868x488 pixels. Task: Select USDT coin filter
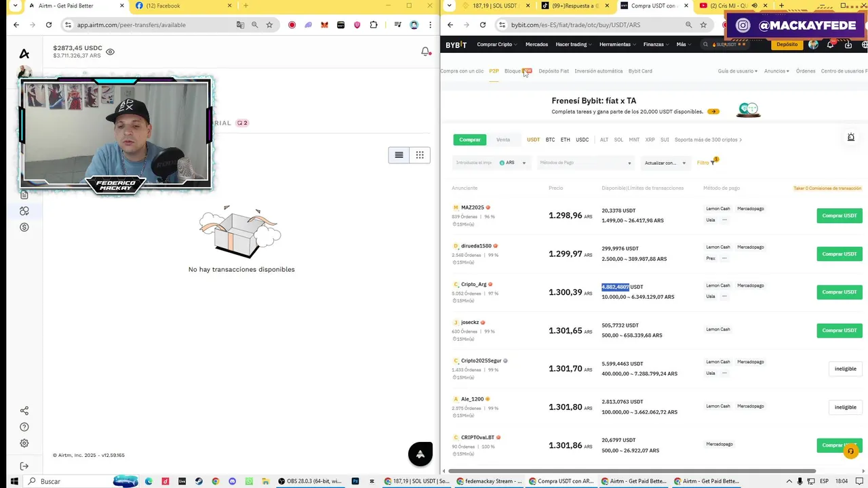(534, 140)
